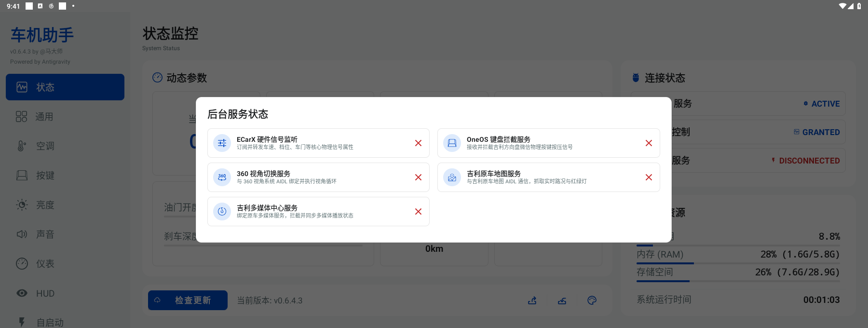Click the import icon in the bottom bar
This screenshot has height=328, width=868.
(562, 301)
